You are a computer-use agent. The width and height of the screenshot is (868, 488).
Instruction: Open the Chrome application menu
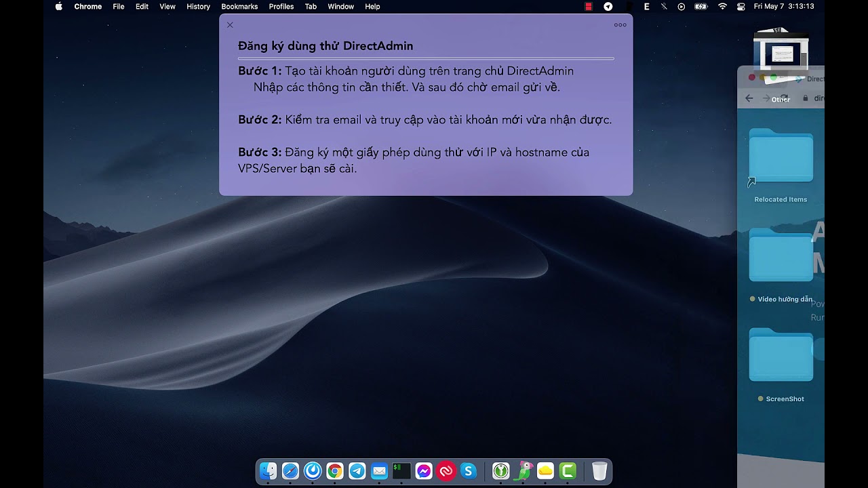(88, 6)
